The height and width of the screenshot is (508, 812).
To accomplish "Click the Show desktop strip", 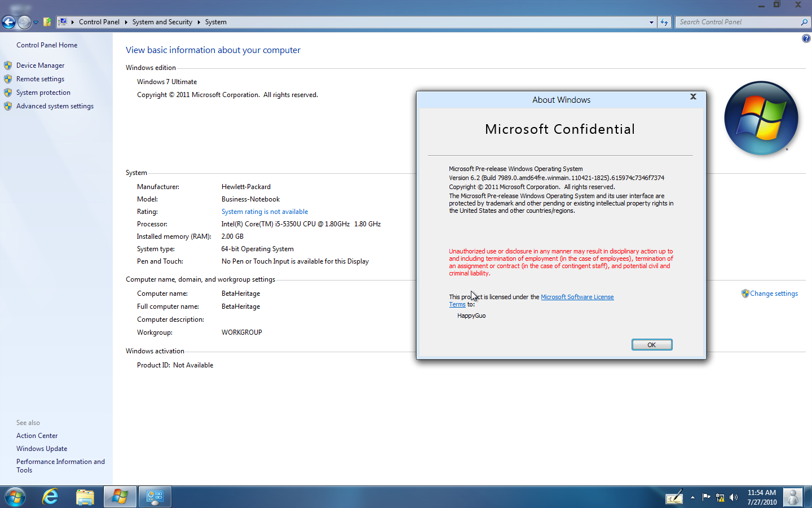I will [x=808, y=497].
